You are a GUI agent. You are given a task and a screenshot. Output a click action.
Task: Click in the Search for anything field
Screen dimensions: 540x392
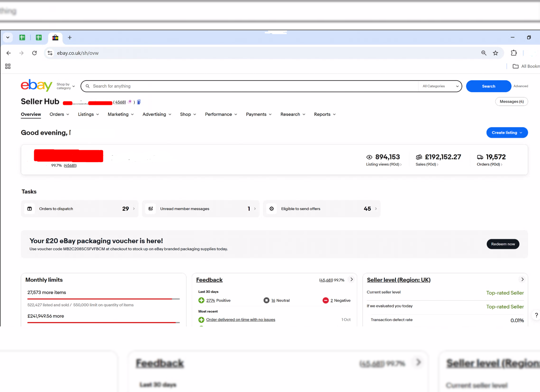237,86
